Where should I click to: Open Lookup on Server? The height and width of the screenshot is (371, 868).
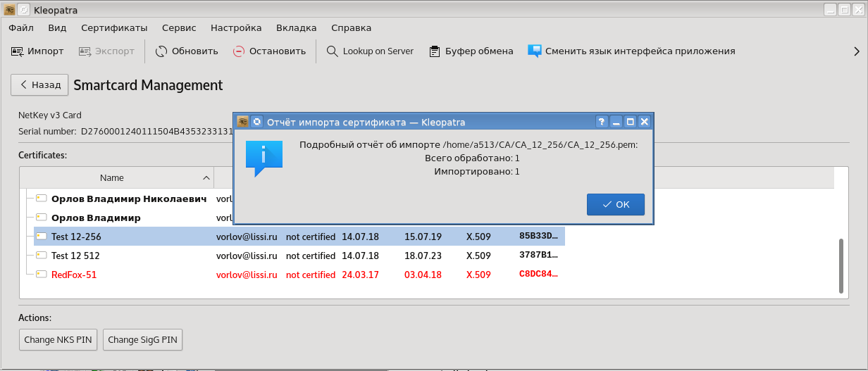click(x=370, y=51)
